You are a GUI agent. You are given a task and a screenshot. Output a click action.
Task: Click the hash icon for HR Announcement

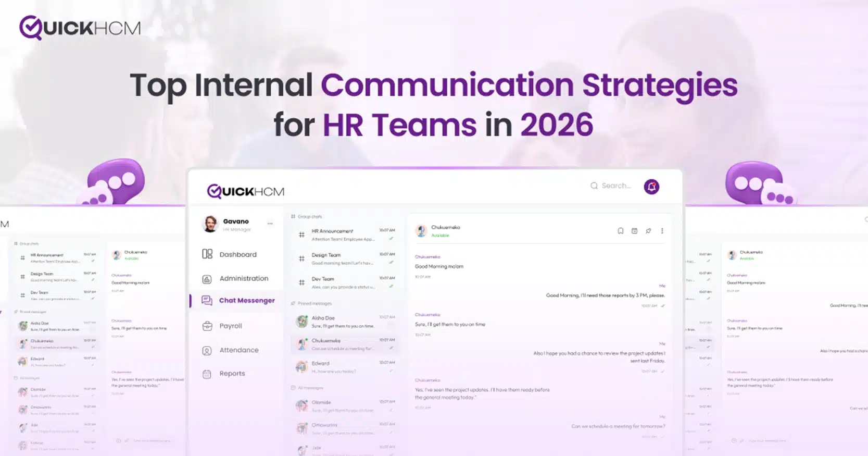point(301,235)
